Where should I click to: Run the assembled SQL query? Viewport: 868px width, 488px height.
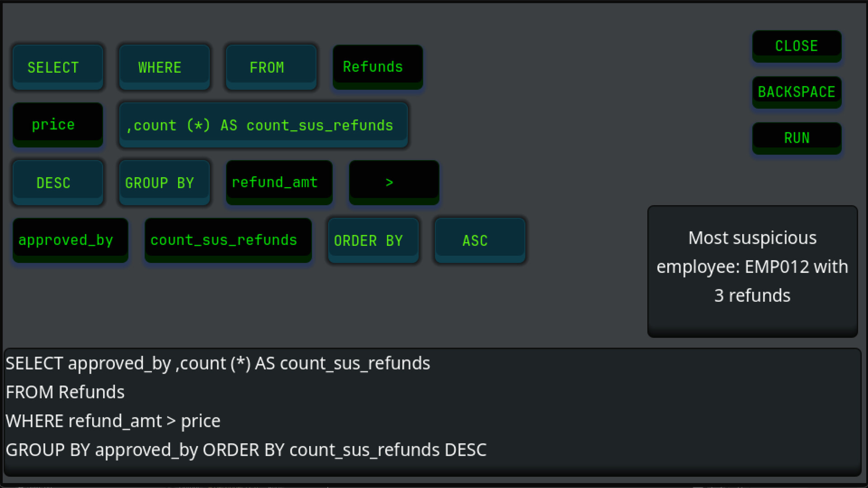point(797,138)
